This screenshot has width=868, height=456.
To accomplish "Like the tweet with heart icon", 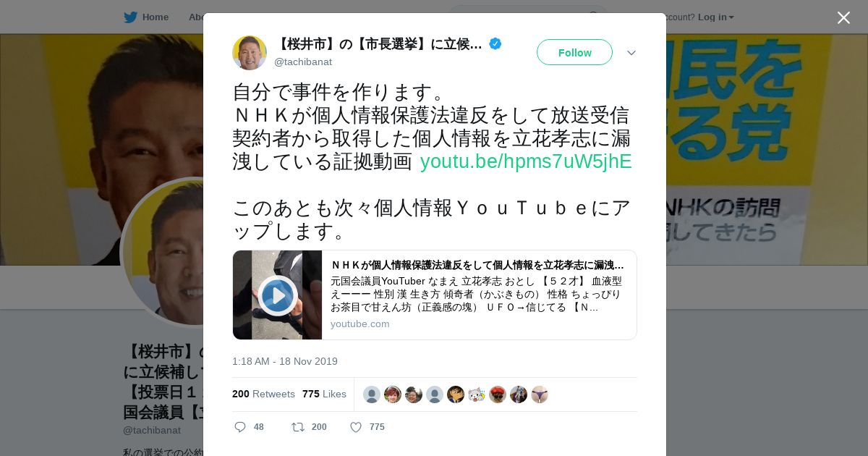I will click(x=356, y=427).
